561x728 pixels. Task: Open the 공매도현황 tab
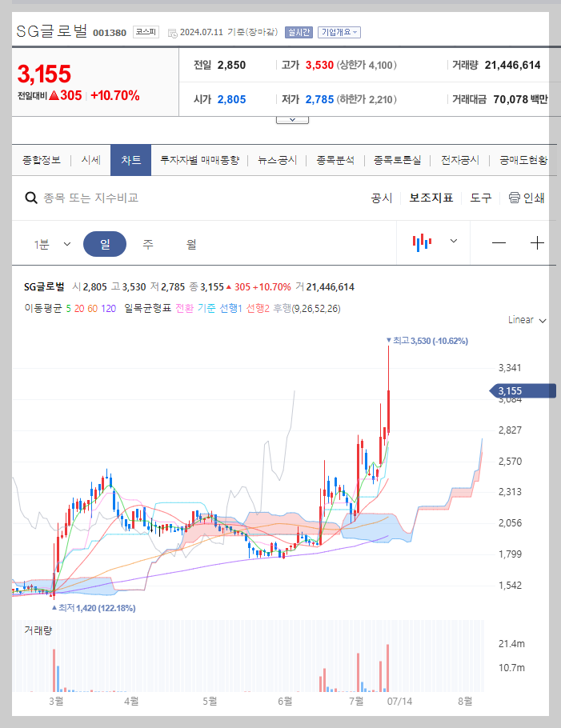tap(523, 160)
